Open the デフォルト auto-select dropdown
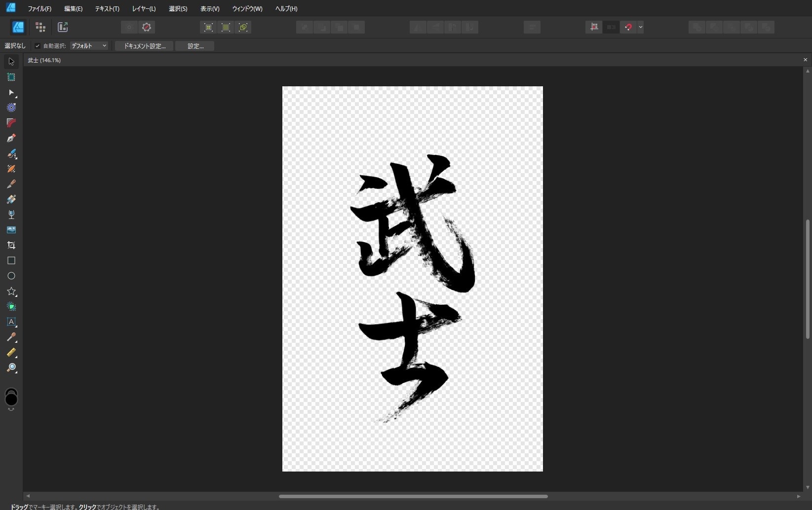 89,46
